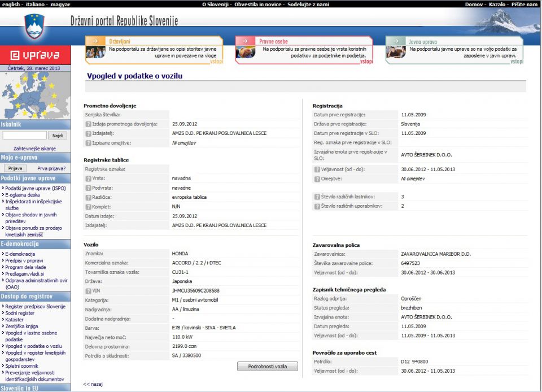542x392 pixels.
Task: Open Sodni register link
Action: click(20, 313)
